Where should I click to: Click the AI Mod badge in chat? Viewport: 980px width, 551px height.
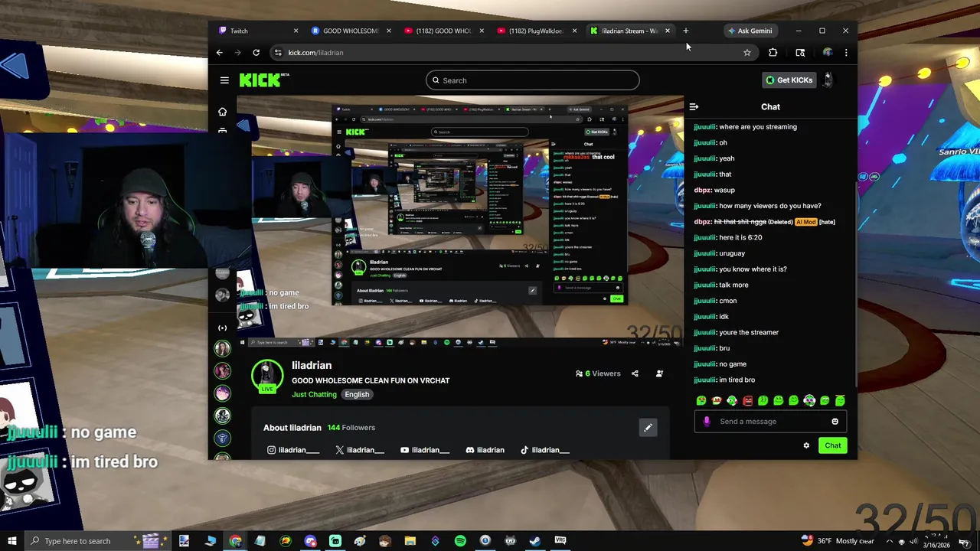click(805, 222)
